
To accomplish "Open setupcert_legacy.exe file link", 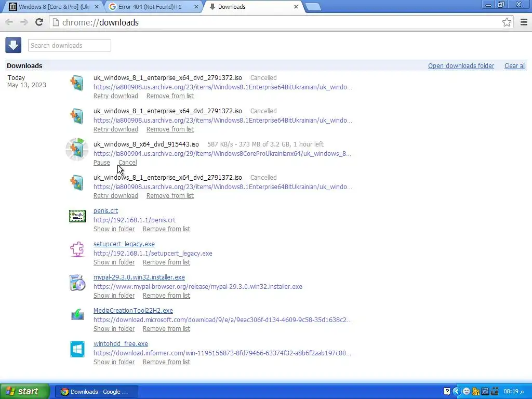I will coord(124,244).
